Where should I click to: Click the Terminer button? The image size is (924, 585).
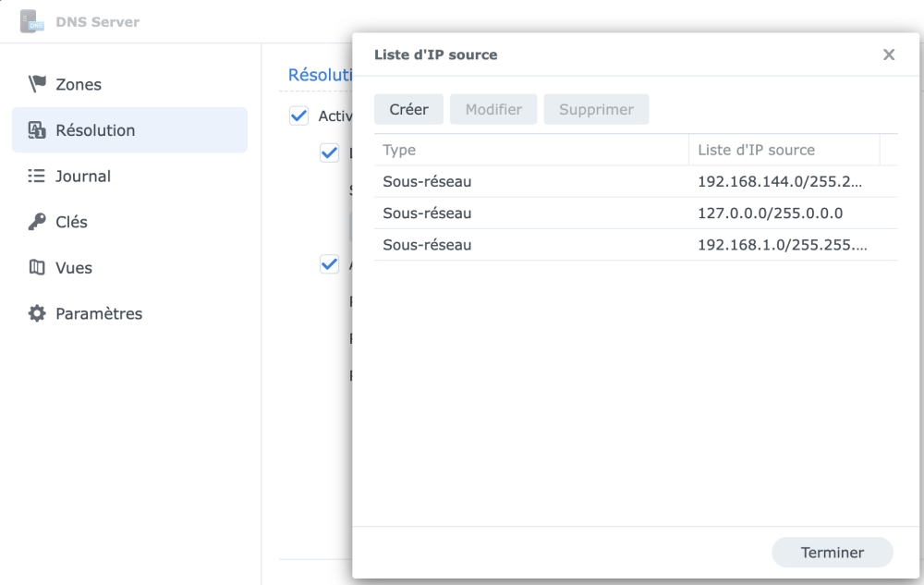pos(833,552)
